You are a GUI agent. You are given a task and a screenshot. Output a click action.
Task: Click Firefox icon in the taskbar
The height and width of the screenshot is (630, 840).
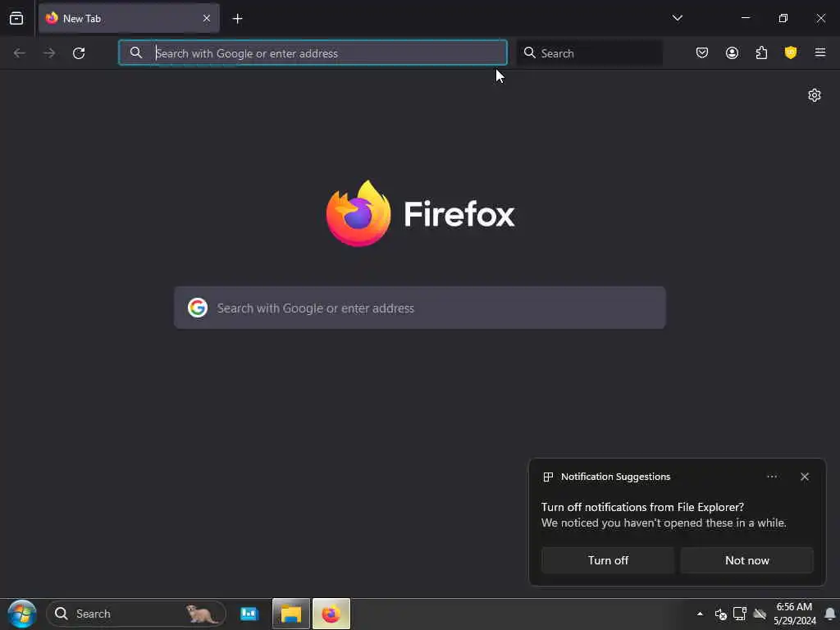click(331, 614)
